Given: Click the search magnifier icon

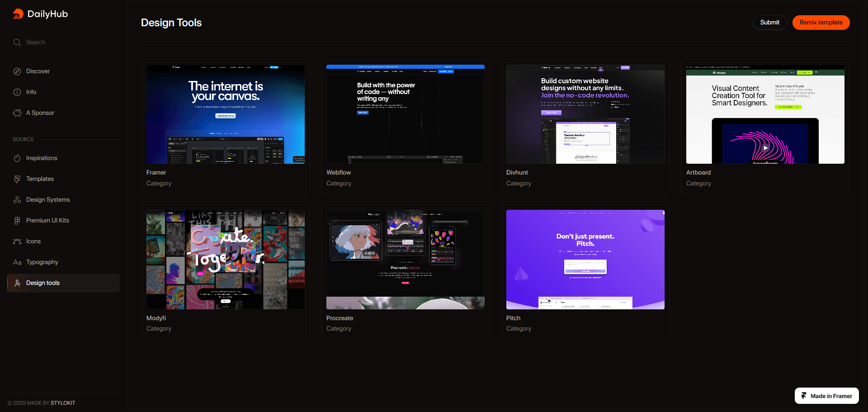Looking at the screenshot, I should coord(17,43).
